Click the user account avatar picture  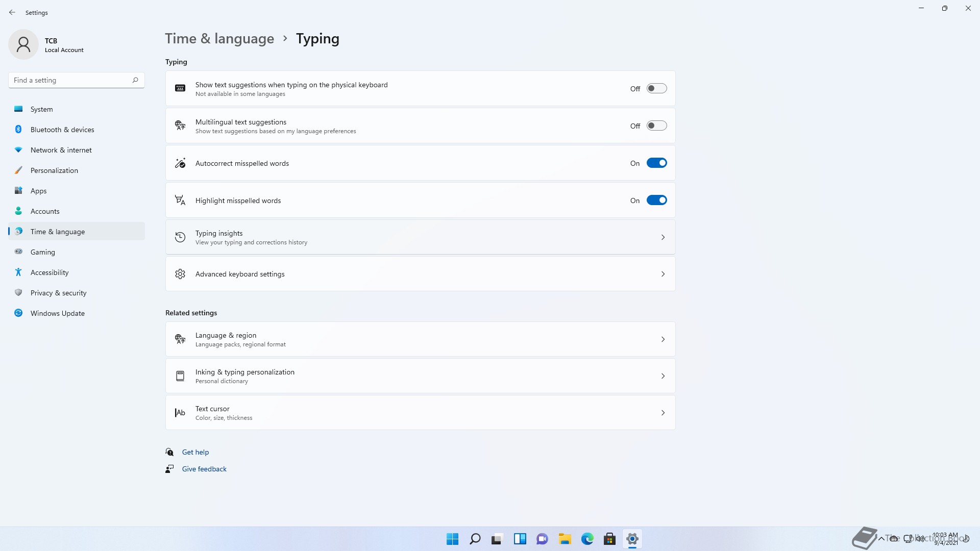[x=23, y=45]
